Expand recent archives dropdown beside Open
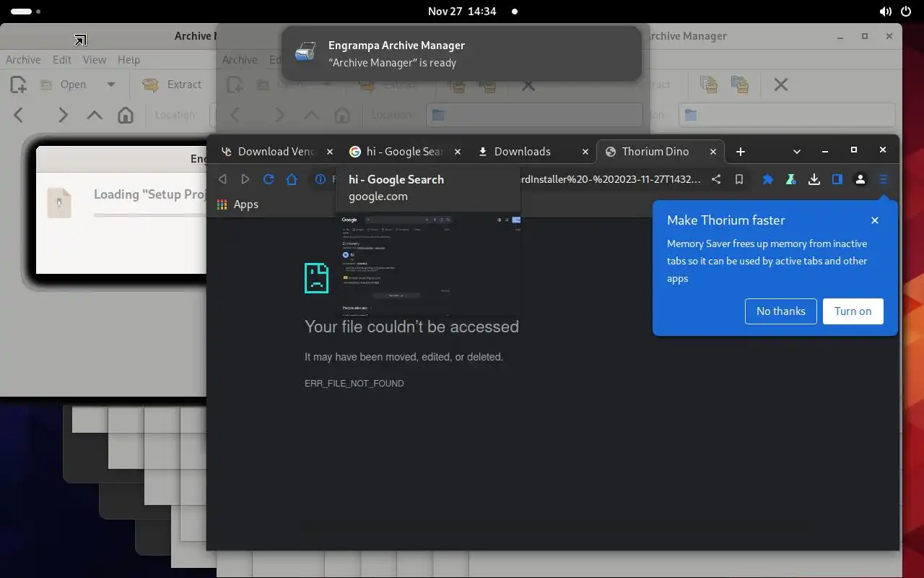924x578 pixels. click(x=110, y=85)
